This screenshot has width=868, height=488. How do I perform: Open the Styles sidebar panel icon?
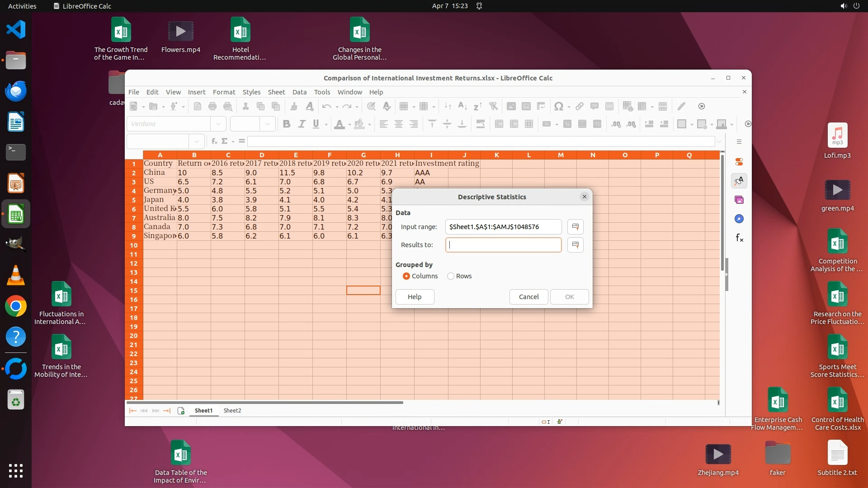click(x=739, y=181)
